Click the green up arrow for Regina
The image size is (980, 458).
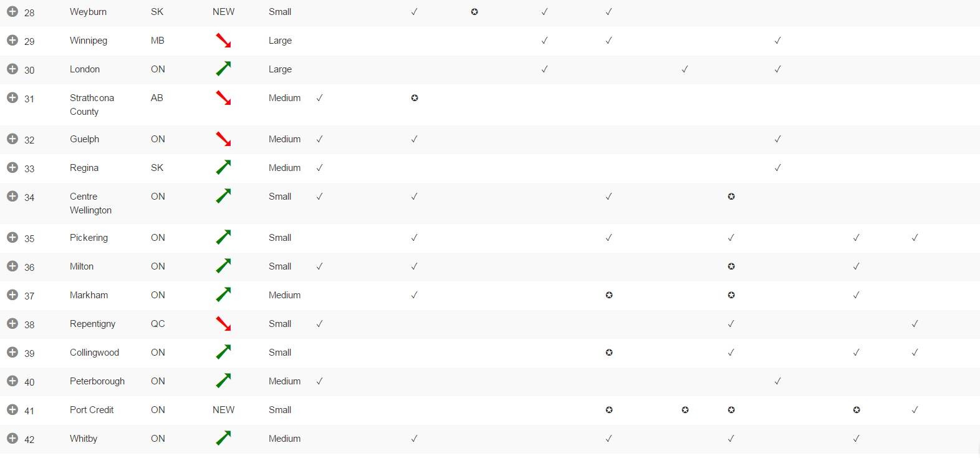223,167
